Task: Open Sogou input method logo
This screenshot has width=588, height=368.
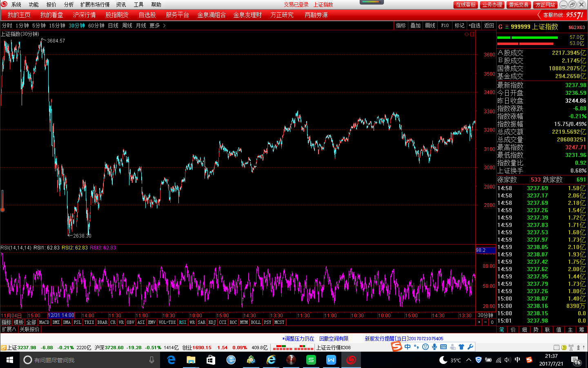Action: [396, 347]
